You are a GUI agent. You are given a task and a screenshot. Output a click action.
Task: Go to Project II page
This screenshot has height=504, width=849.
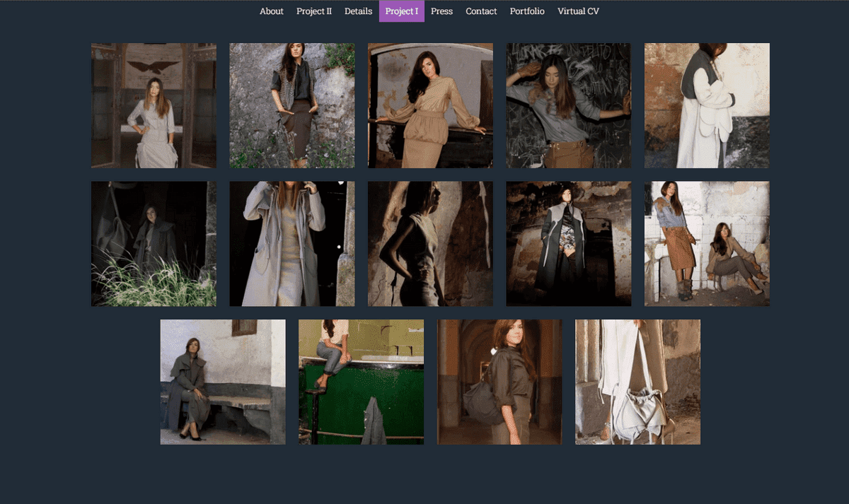coord(314,11)
